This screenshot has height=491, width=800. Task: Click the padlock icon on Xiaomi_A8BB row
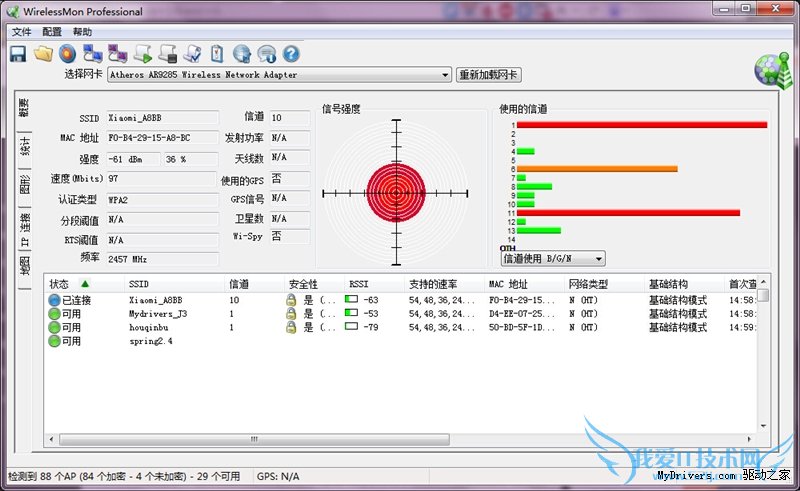[x=291, y=300]
